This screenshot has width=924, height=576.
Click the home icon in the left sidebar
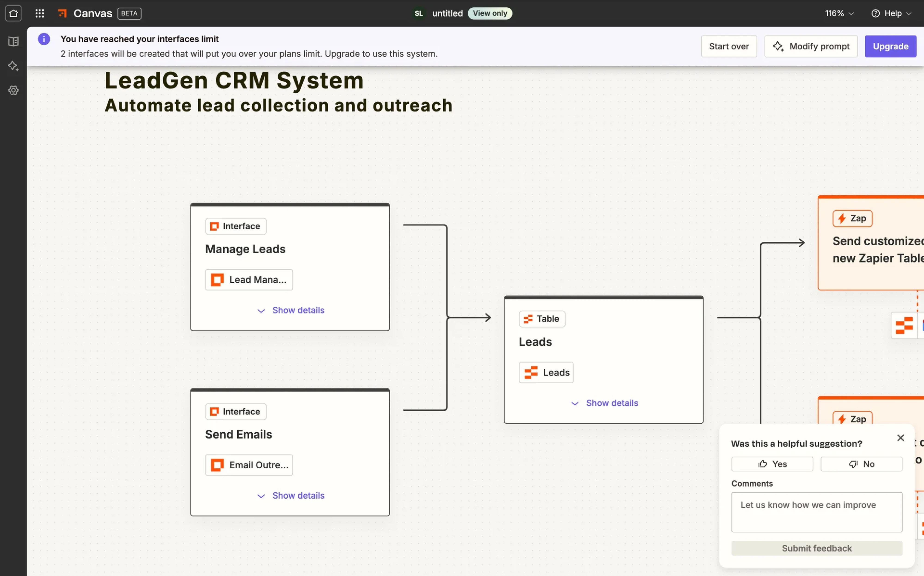(x=13, y=13)
